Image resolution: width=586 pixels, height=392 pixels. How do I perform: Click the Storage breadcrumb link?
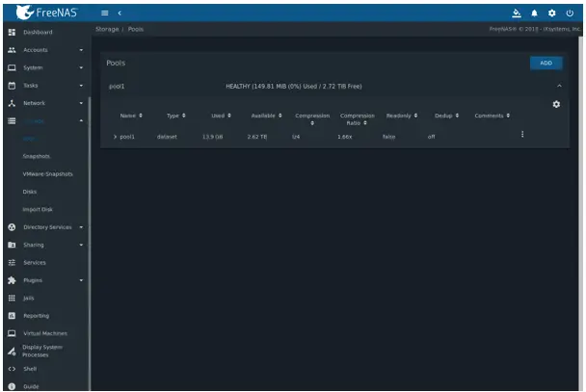(x=107, y=29)
